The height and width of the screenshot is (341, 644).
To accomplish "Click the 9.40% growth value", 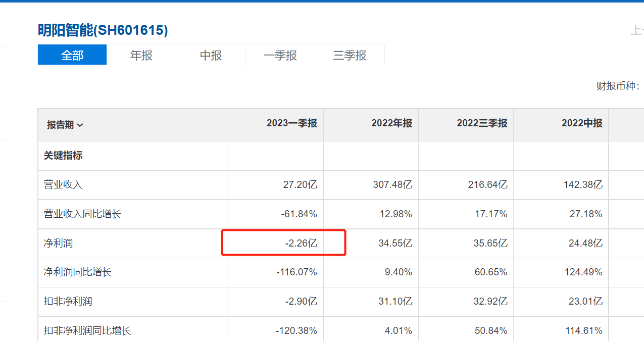I will tap(399, 272).
